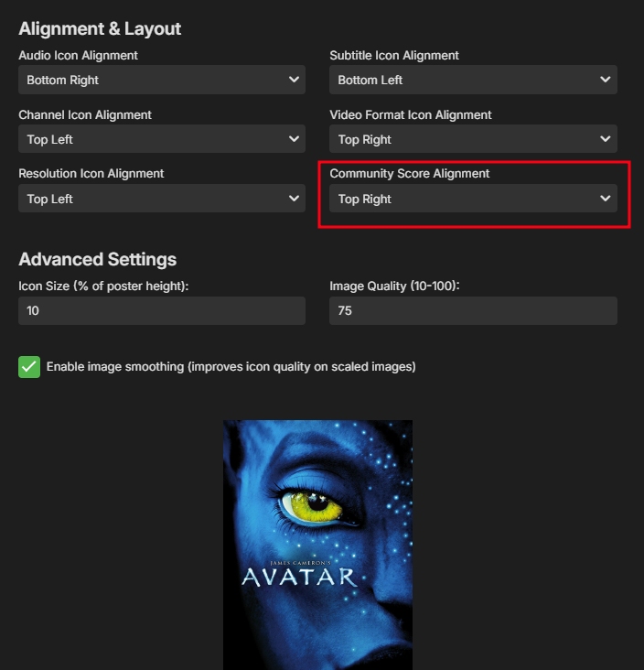644x670 pixels.
Task: Click the "Advanced Settings" section heading
Action: pos(97,259)
